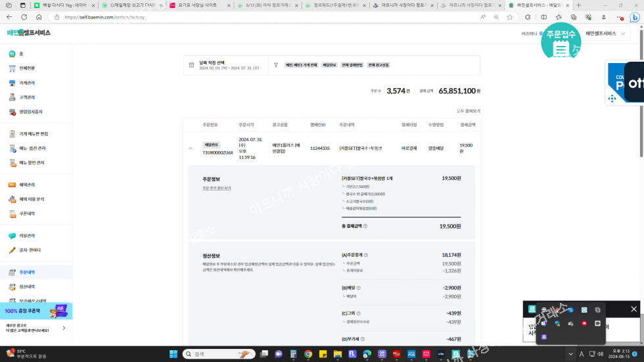Click the 모두 펼쳐보기 link
644x362 pixels.
click(468, 111)
